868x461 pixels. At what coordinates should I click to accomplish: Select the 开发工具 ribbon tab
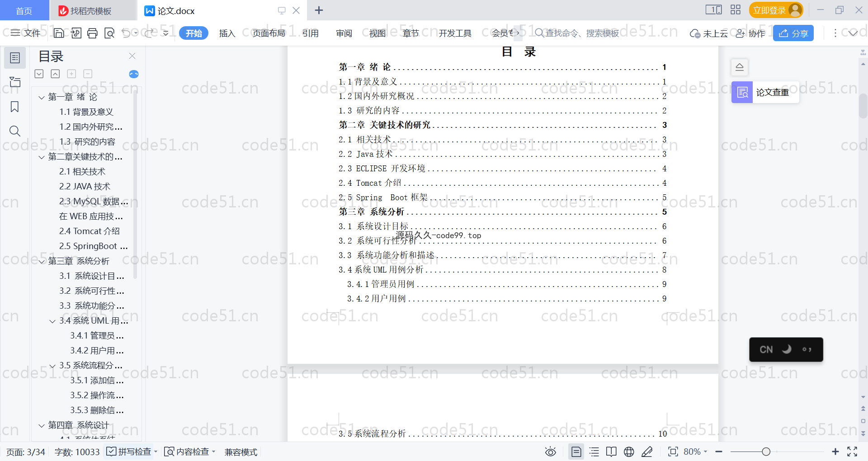click(x=455, y=33)
